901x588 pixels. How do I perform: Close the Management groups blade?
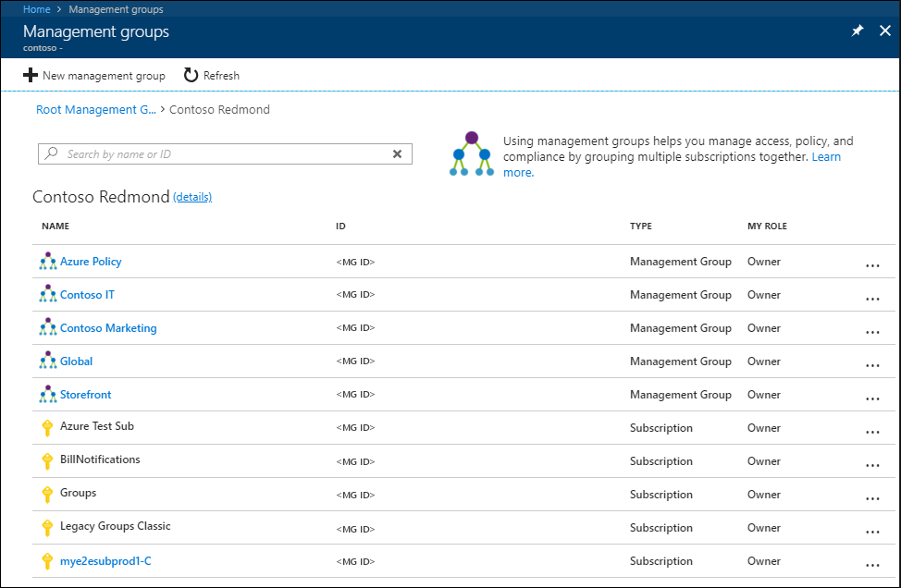coord(885,31)
